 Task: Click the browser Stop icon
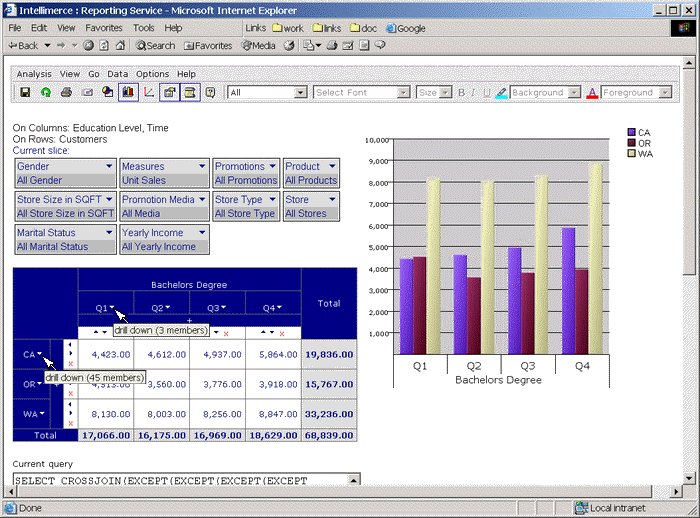pyautogui.click(x=88, y=46)
